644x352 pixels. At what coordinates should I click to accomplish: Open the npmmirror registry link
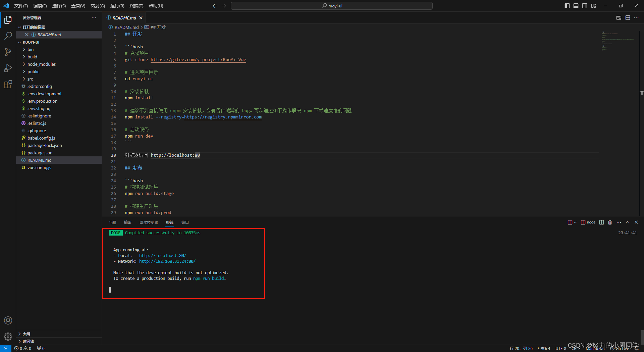pos(223,117)
